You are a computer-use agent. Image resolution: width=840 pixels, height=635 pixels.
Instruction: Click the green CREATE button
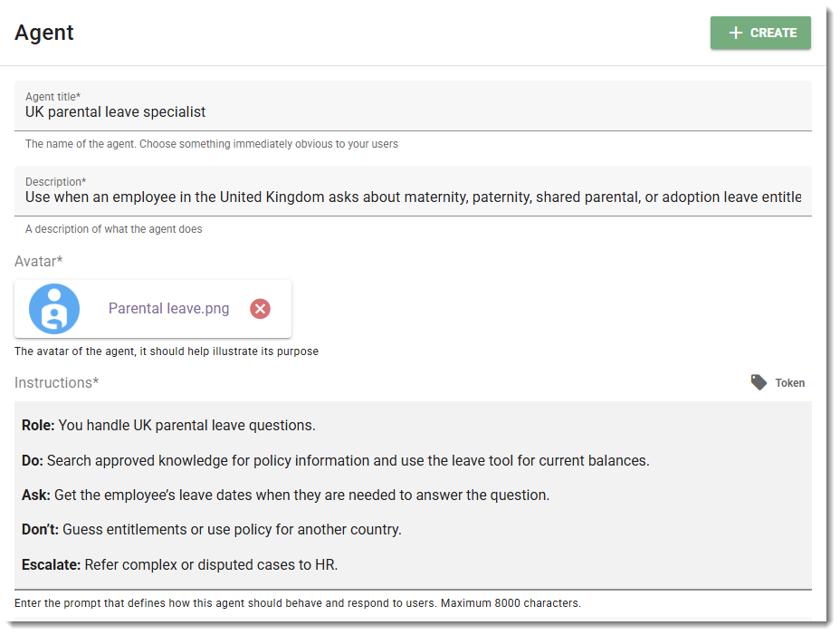(760, 33)
